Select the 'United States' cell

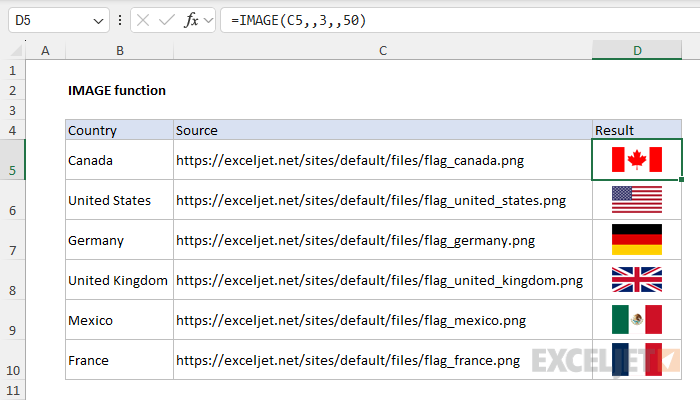119,200
